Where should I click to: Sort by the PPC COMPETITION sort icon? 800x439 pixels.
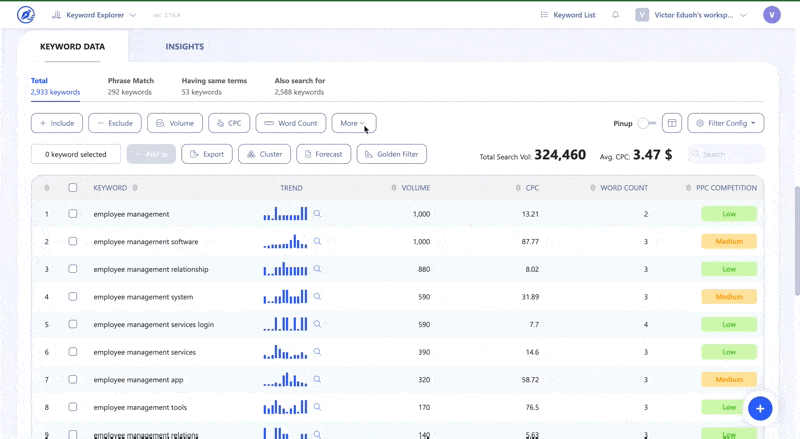click(688, 188)
